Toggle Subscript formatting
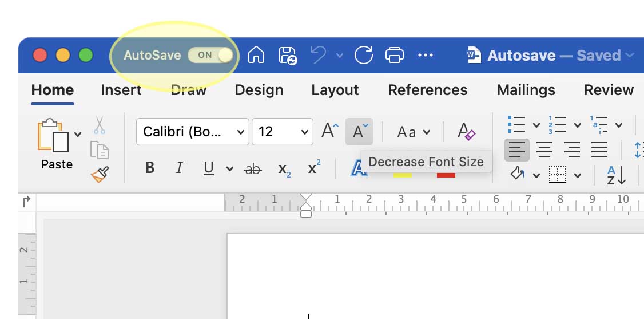This screenshot has width=644, height=319. pyautogui.click(x=285, y=168)
